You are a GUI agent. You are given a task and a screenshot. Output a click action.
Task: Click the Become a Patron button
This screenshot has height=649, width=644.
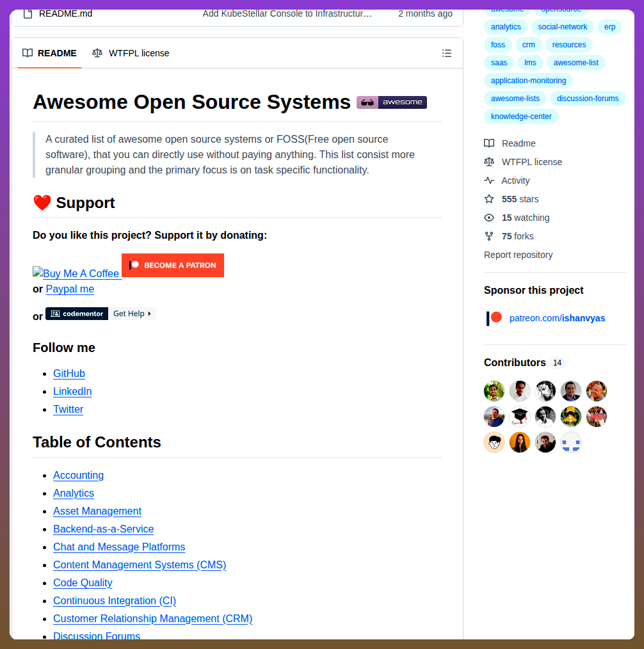tap(173, 266)
